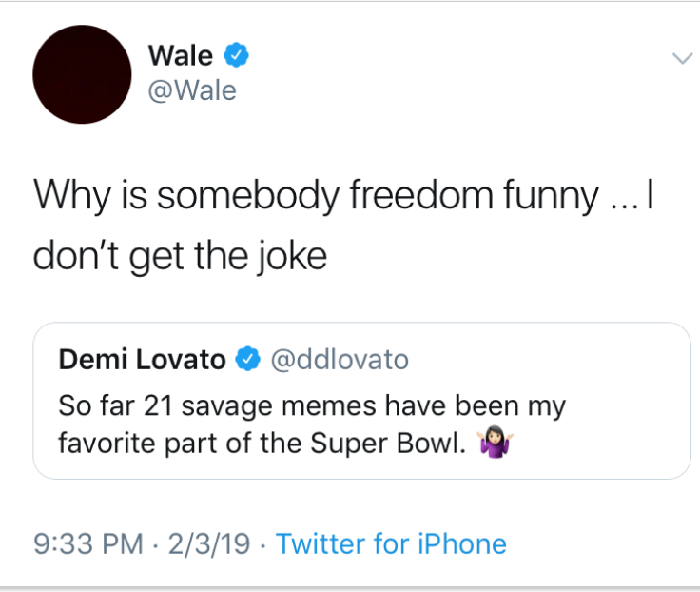700x592 pixels.
Task: Click Wale's blue verified badge
Action: 236,55
